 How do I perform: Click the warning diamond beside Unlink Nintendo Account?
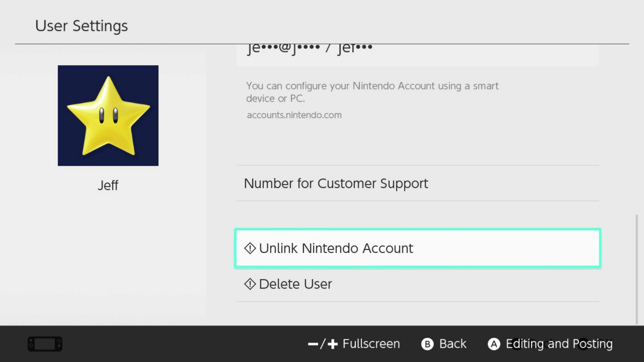[x=250, y=248]
